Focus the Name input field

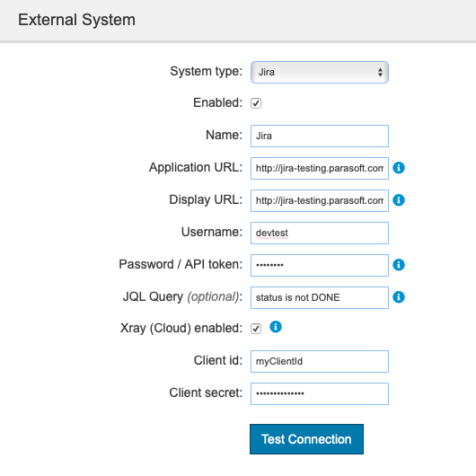click(320, 136)
